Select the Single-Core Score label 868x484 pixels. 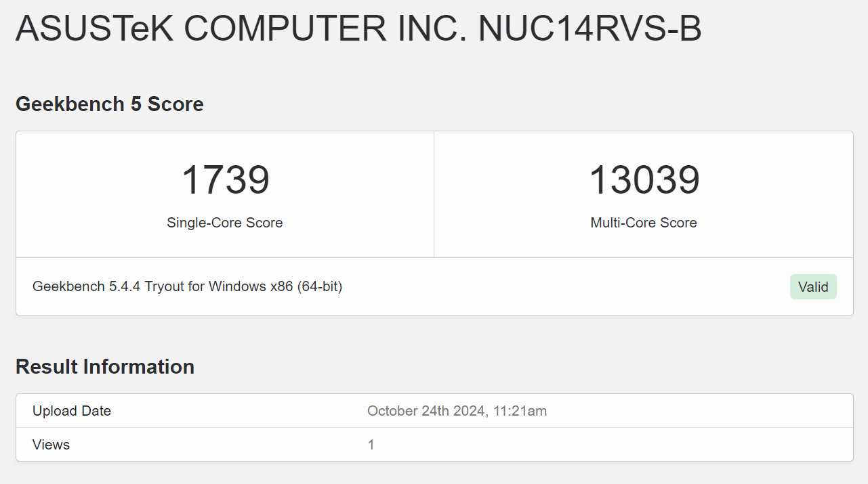[225, 223]
